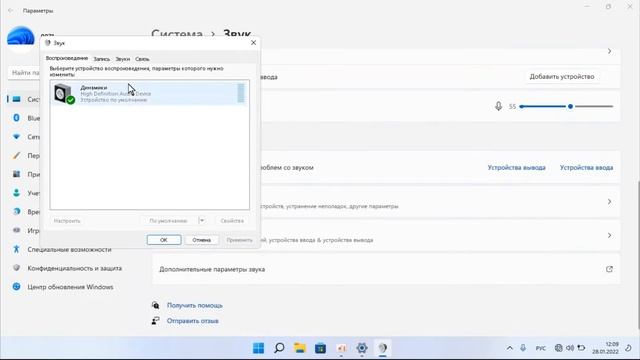Click the Отправить отзыв icon
This screenshot has height=360, width=640.
click(156, 321)
